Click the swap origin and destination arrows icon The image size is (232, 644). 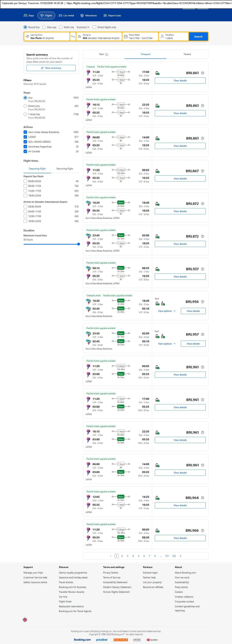[73, 36]
